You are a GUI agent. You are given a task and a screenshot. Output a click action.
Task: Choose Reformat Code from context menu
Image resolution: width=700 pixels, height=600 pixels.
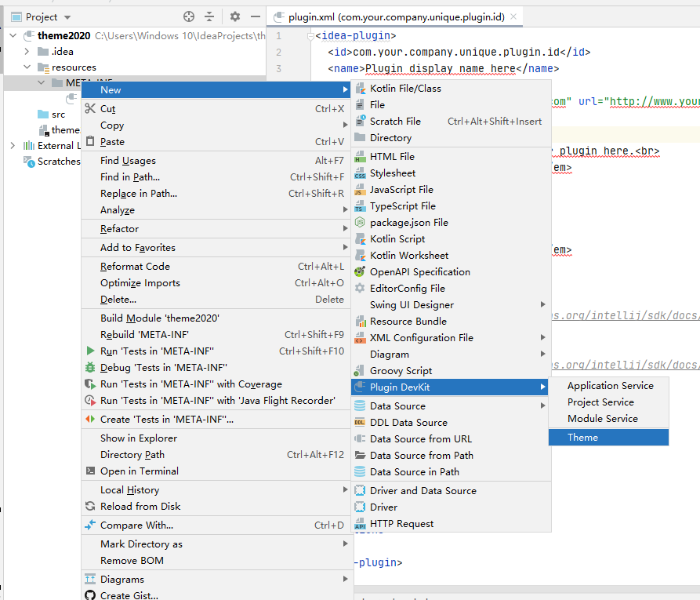216,266
